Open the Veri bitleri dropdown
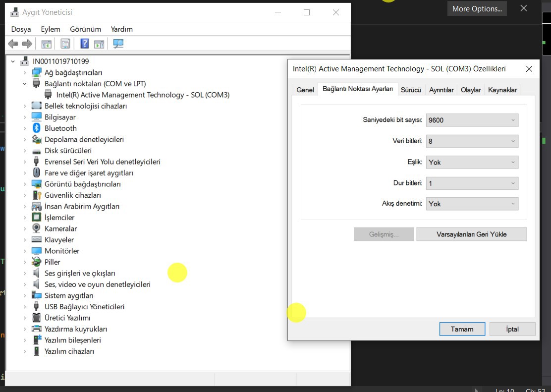Viewport: 551px width, 392px height. 472,141
